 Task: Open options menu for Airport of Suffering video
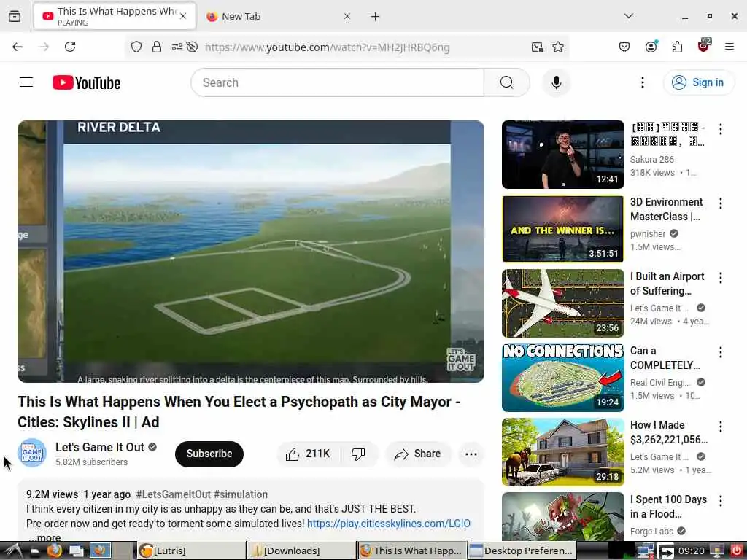(x=720, y=278)
